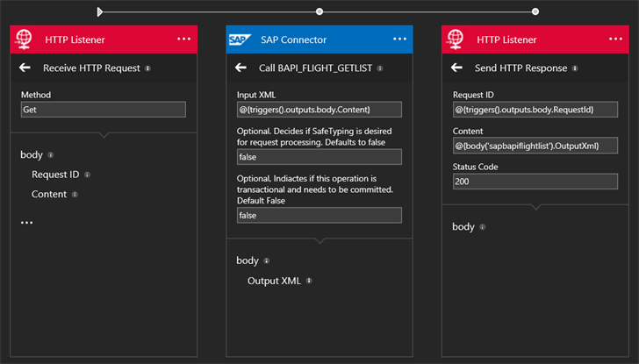This screenshot has height=364, width=639.
Task: Click back arrow beside Call BAPI_FLIGHT_GETLIST
Action: (x=241, y=68)
